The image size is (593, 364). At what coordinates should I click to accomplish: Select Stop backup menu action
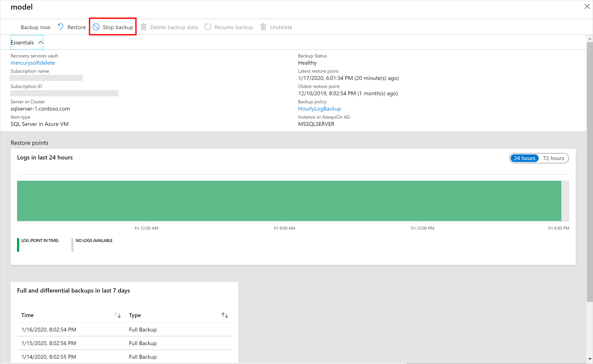coord(112,27)
